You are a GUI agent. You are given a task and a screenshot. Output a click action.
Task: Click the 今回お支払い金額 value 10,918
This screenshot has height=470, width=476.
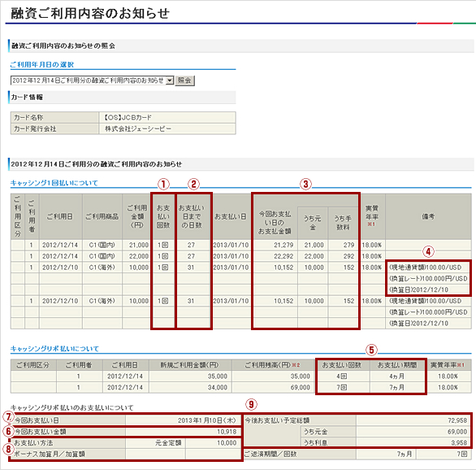[227, 432]
